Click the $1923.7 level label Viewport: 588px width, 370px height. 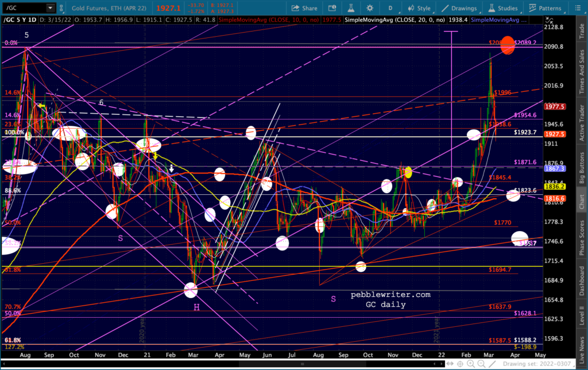coord(525,133)
